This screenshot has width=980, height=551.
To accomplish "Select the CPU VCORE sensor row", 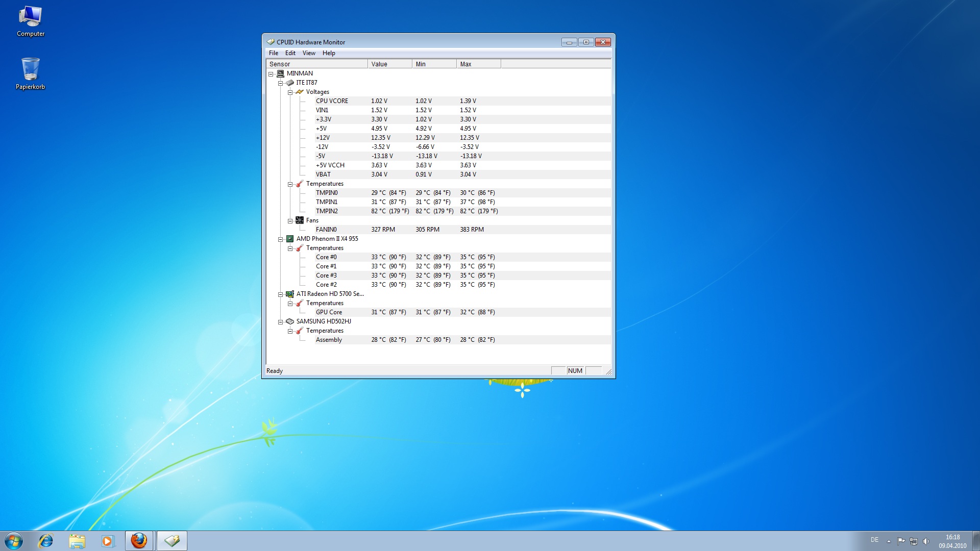I will 332,101.
